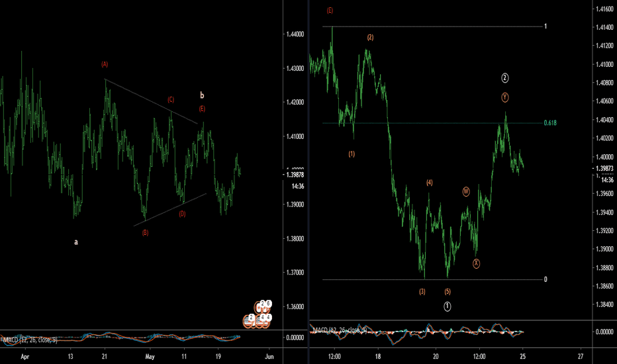This screenshot has width=617, height=364.
Task: Click the May date on the left time axis
Action: (x=150, y=357)
